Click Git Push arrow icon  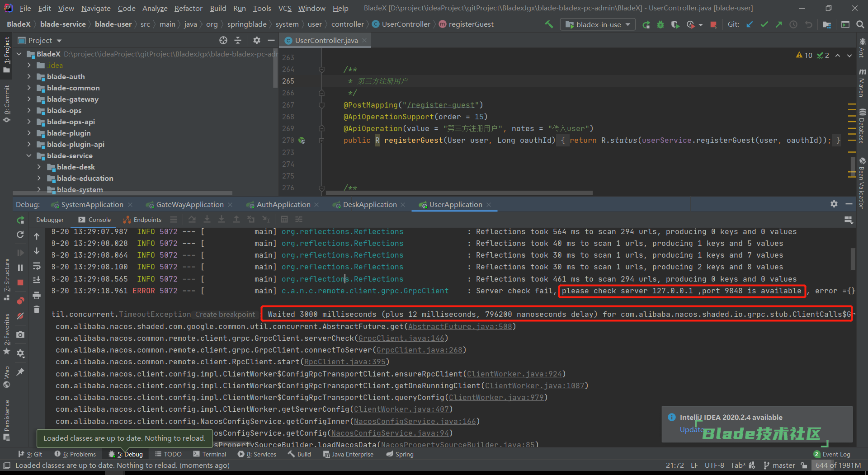click(x=778, y=24)
